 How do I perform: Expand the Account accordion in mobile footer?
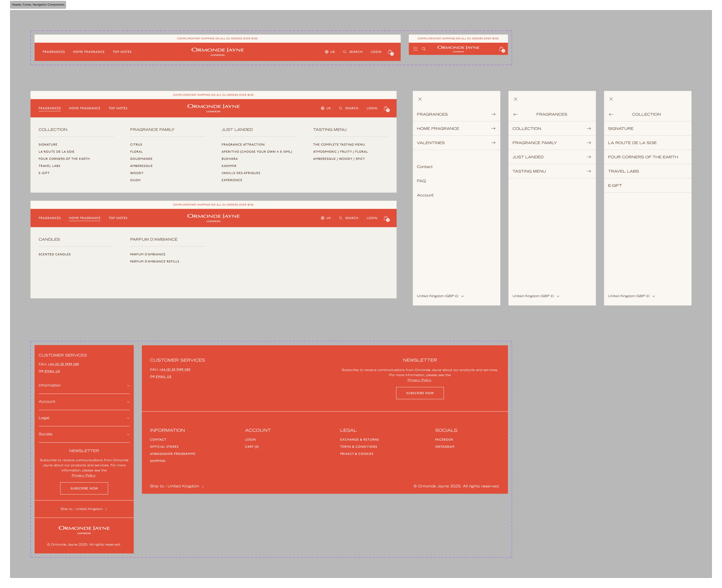tap(84, 402)
